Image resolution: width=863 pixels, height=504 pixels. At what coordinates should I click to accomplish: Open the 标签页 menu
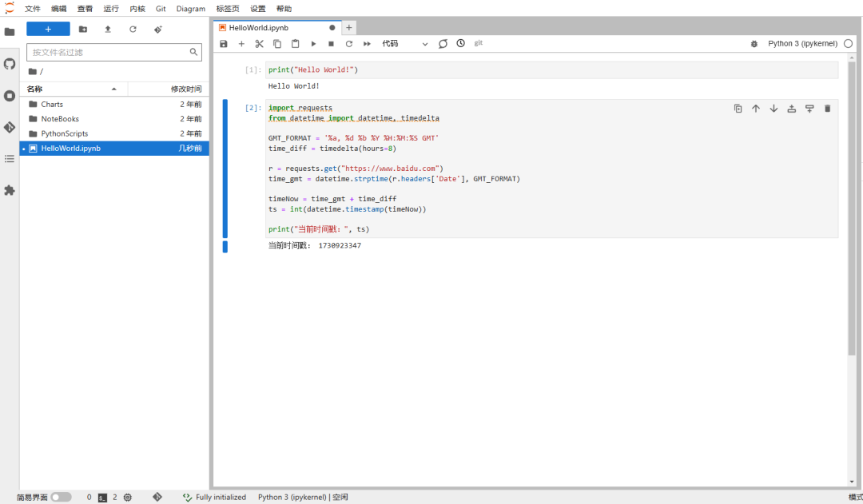point(228,9)
